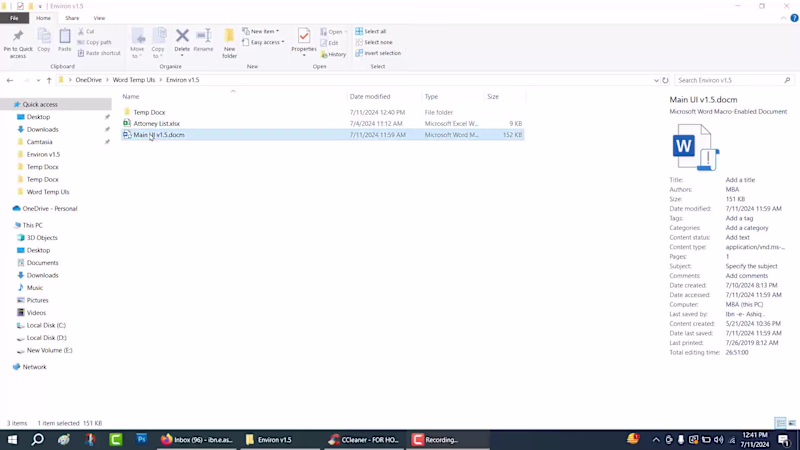Open 3D Objects in the sidebar

point(42,238)
